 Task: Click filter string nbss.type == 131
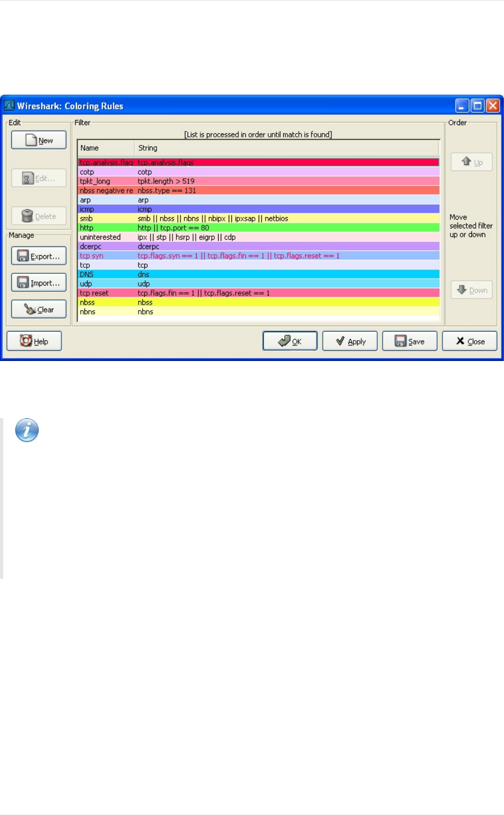pos(167,190)
